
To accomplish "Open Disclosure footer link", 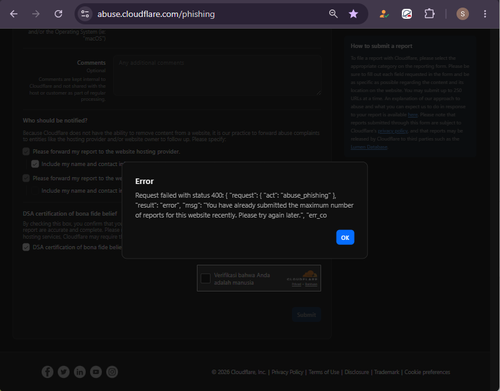I will [x=357, y=372].
